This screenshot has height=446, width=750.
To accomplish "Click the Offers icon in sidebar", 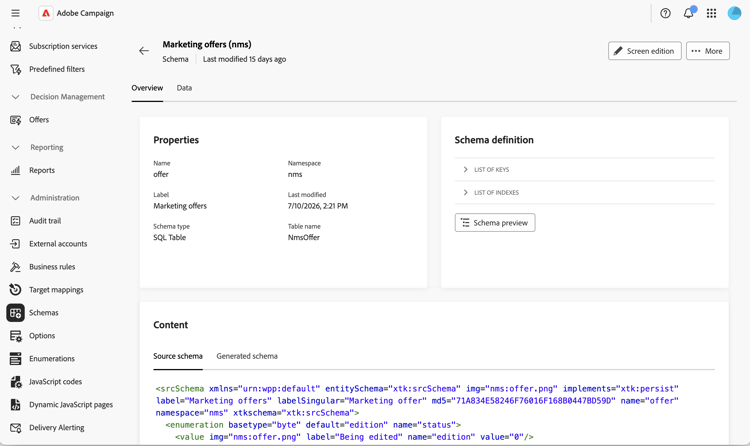I will coord(15,120).
